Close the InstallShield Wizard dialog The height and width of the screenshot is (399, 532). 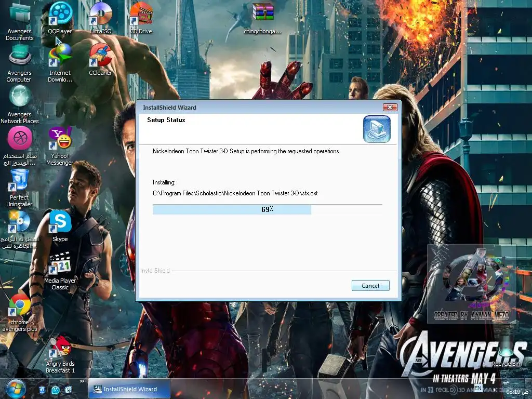390,107
